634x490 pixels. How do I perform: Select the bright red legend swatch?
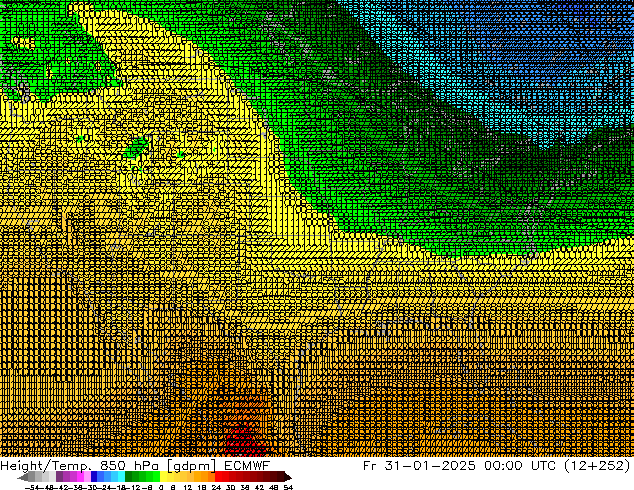click(228, 477)
